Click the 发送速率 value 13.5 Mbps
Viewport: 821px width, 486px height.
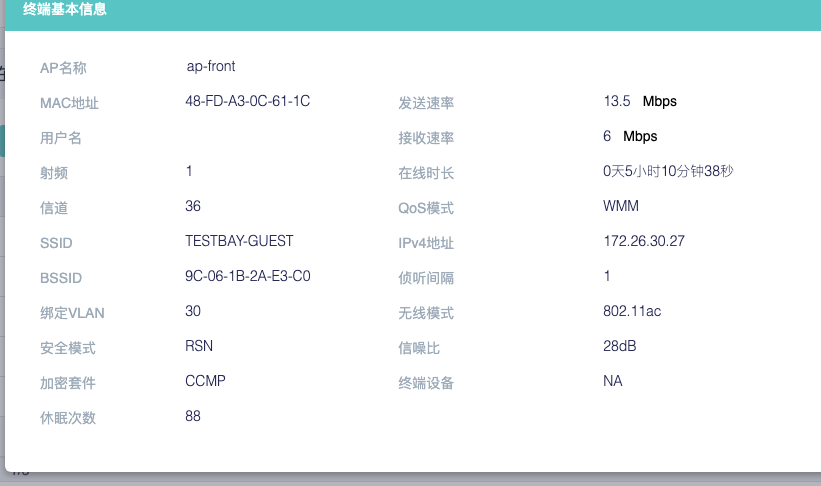tap(640, 101)
